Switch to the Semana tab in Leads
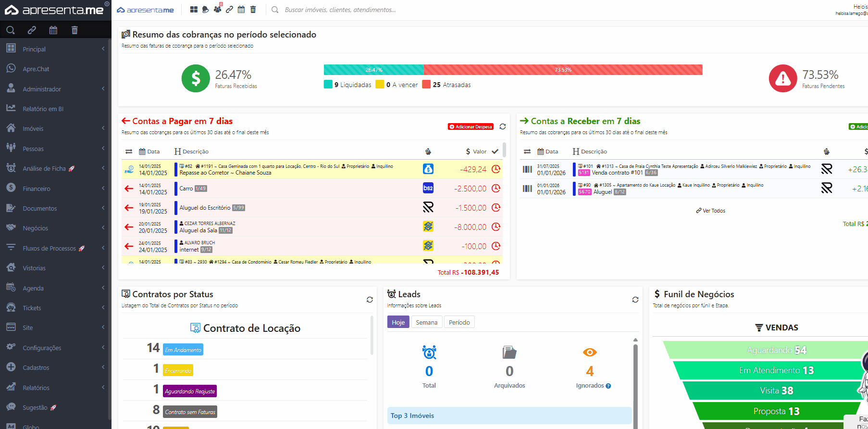Image resolution: width=868 pixels, height=429 pixels. [426, 322]
